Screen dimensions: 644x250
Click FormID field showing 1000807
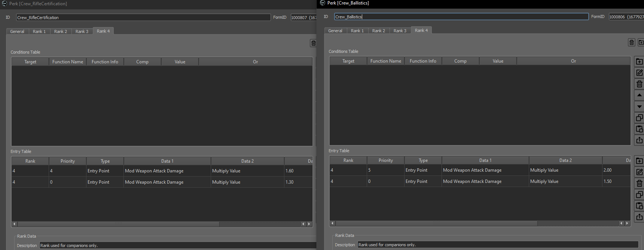pyautogui.click(x=304, y=18)
